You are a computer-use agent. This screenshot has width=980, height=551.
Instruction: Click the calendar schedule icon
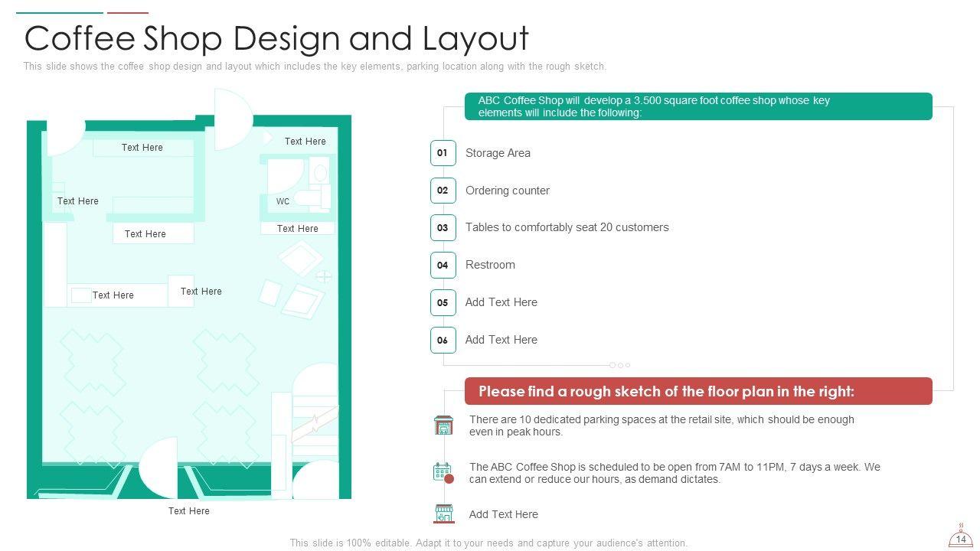(x=443, y=472)
